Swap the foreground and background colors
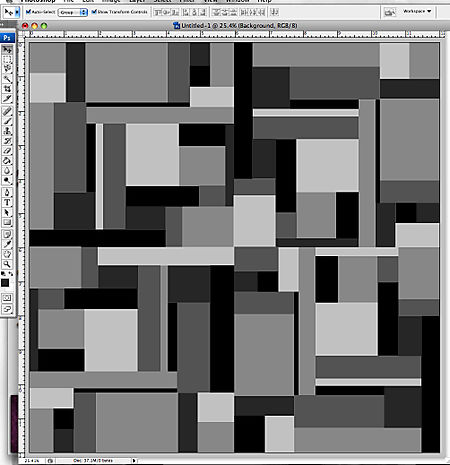 [x=11, y=274]
